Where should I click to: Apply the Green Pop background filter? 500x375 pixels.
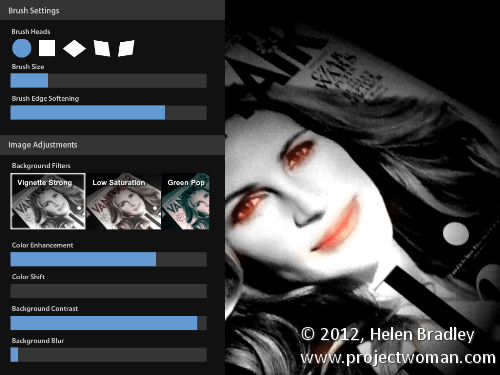pos(186,201)
